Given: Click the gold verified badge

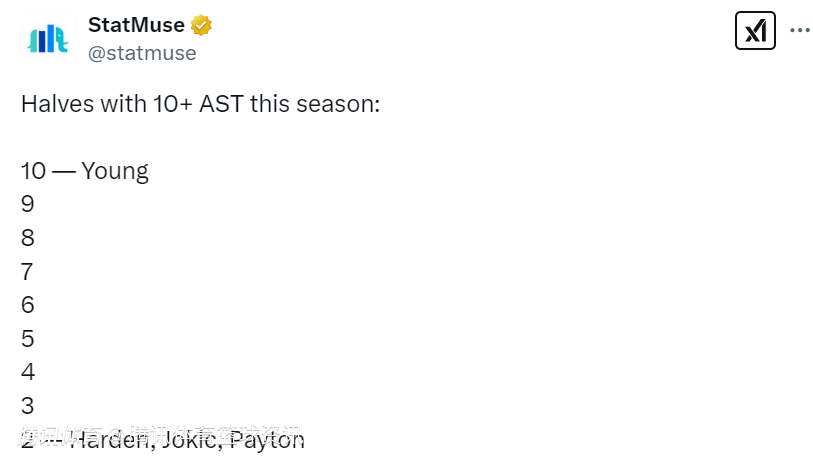Looking at the screenshot, I should (202, 25).
